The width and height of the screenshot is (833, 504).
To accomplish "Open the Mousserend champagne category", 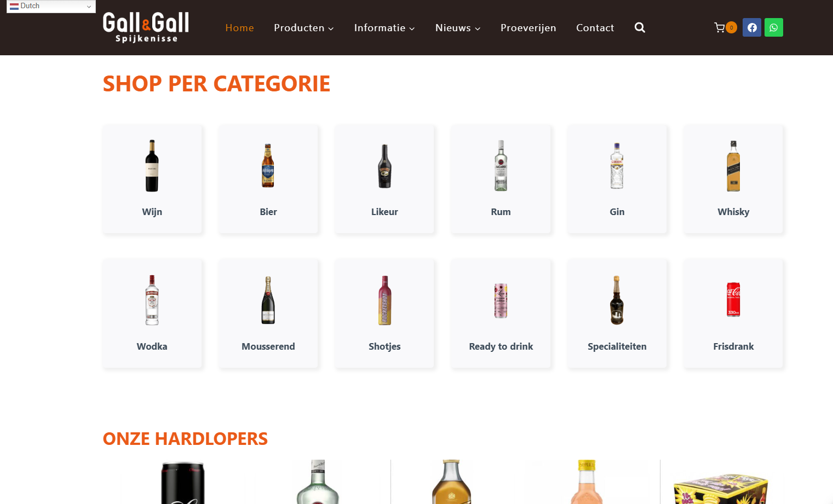I will coord(268,314).
